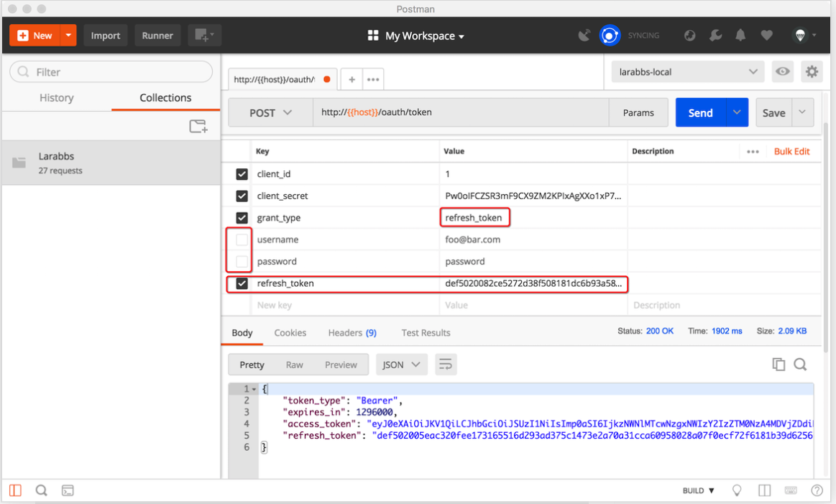The height and width of the screenshot is (504, 836).
Task: Click the Params button
Action: (638, 113)
